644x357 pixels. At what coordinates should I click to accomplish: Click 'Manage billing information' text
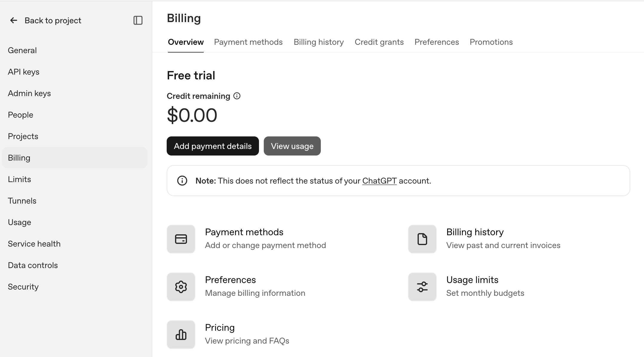tap(255, 293)
